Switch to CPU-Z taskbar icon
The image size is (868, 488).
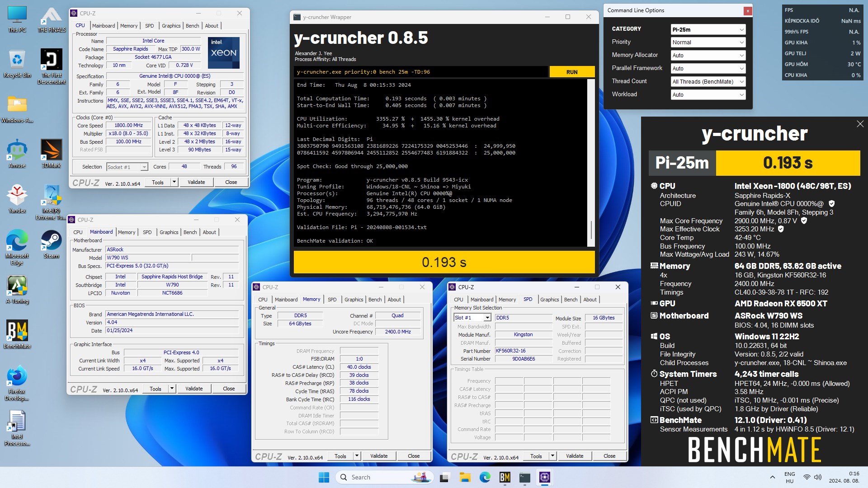coord(544,477)
